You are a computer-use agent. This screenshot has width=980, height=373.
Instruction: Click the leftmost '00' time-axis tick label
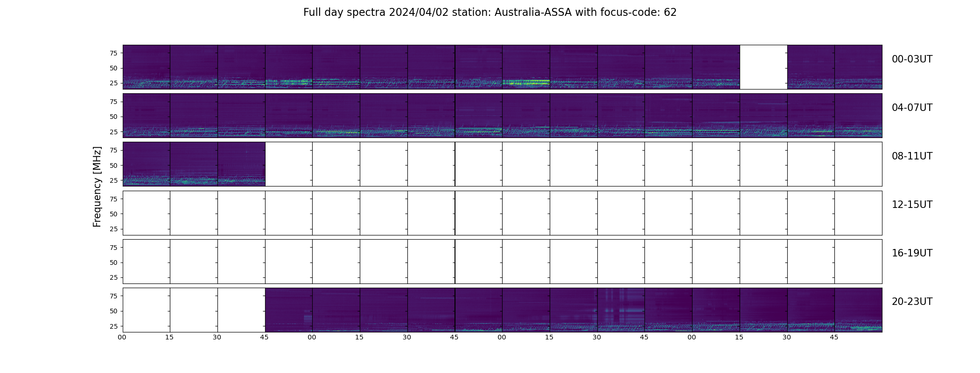point(122,337)
